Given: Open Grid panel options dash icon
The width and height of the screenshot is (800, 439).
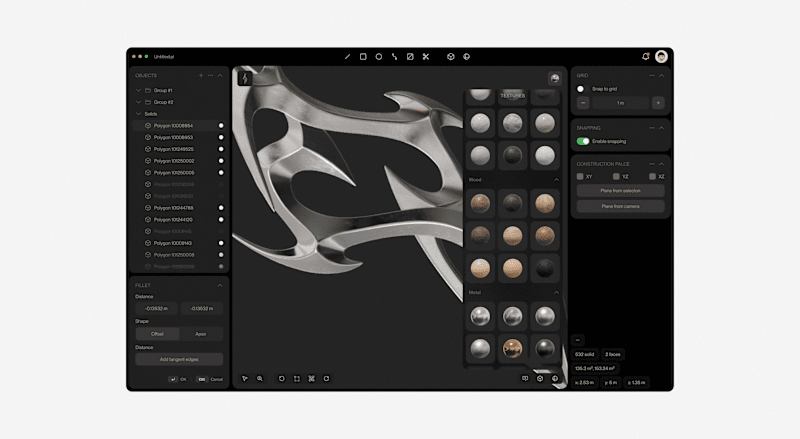Looking at the screenshot, I should pyautogui.click(x=652, y=76).
